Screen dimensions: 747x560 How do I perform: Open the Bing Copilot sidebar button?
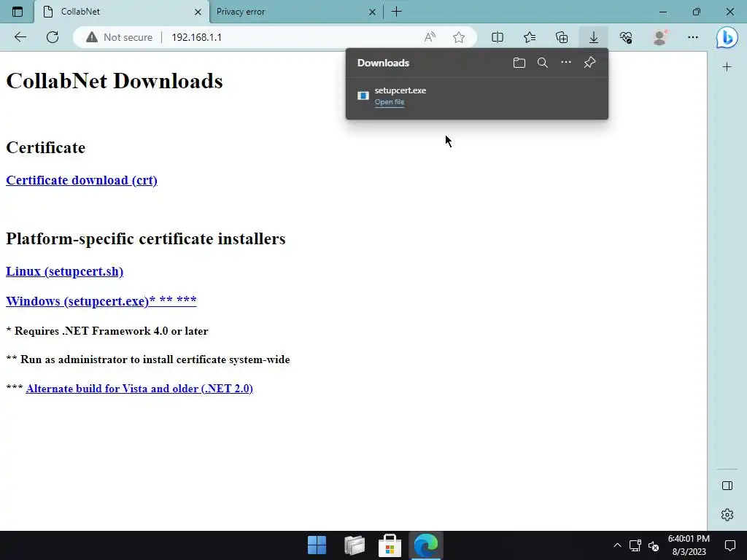point(727,37)
